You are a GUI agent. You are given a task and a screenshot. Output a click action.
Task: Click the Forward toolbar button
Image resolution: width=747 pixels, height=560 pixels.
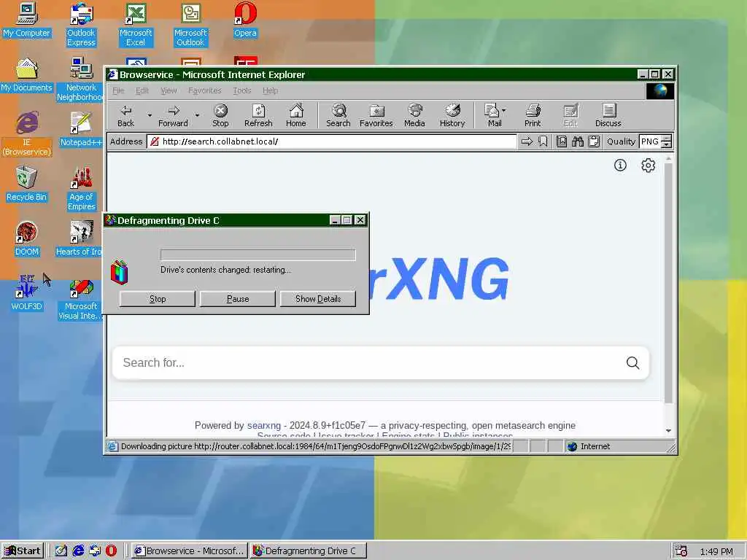pyautogui.click(x=173, y=116)
